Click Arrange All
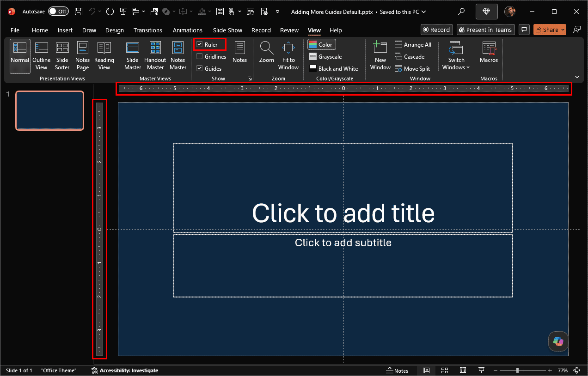Viewport: 588px width, 376px height. (413, 45)
